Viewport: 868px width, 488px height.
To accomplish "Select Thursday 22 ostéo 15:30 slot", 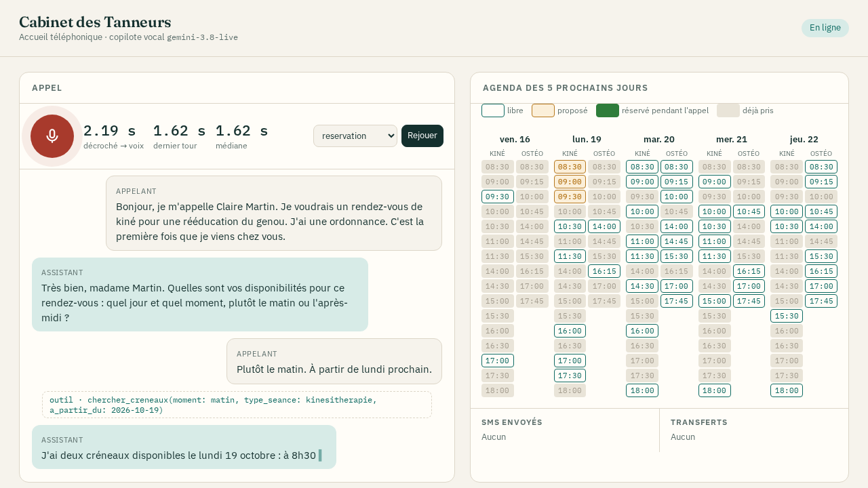I will coord(821,256).
